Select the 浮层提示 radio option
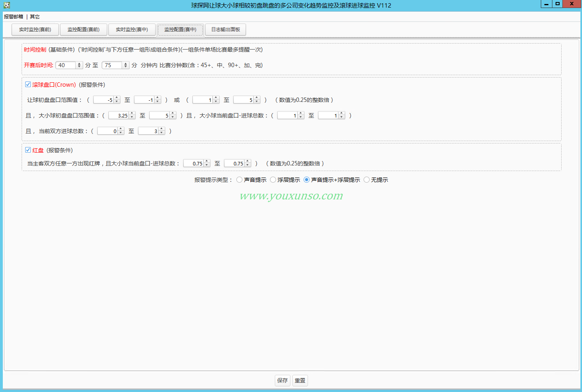 tap(273, 180)
